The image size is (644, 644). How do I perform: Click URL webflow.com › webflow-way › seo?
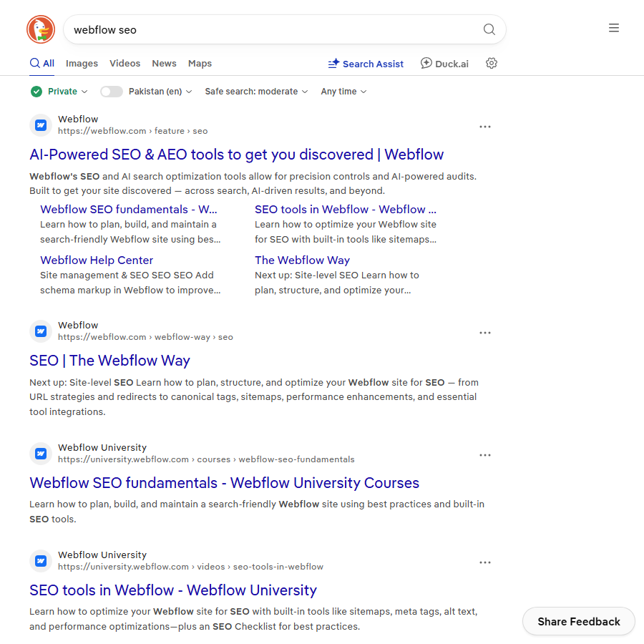click(145, 337)
